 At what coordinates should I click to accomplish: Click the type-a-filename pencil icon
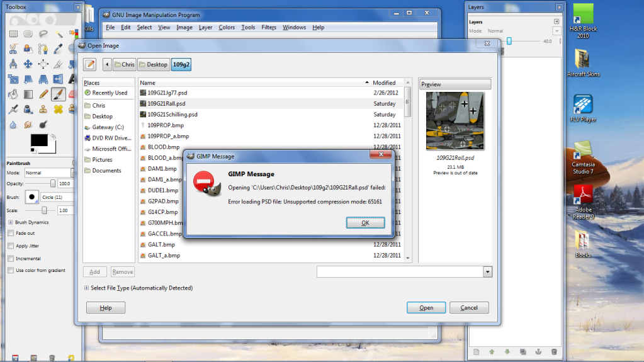tap(90, 64)
